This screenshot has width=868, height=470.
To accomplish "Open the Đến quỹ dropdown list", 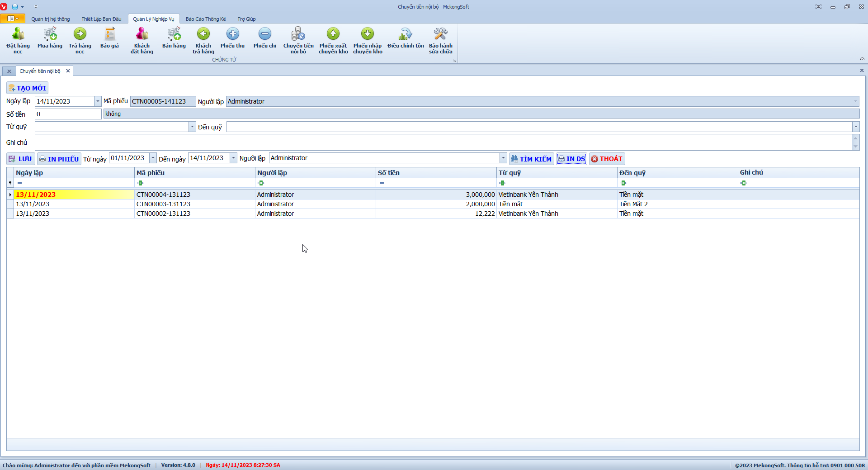I will click(855, 127).
